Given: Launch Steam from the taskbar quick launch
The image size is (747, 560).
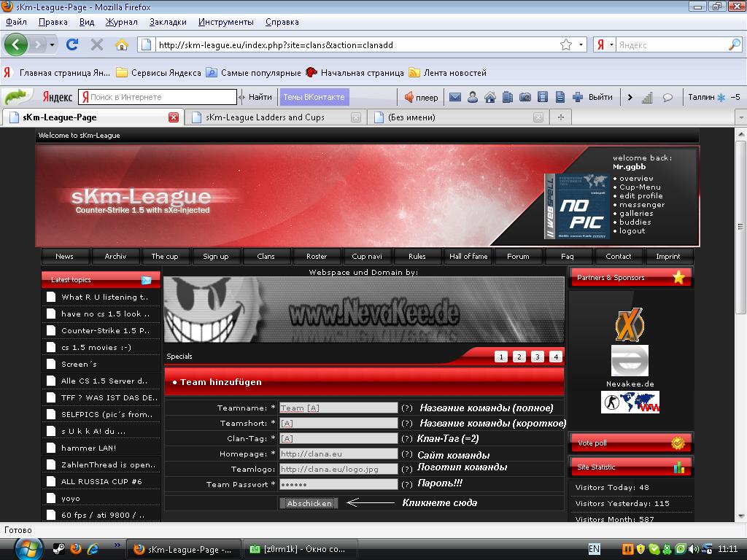Looking at the screenshot, I should pos(58,549).
